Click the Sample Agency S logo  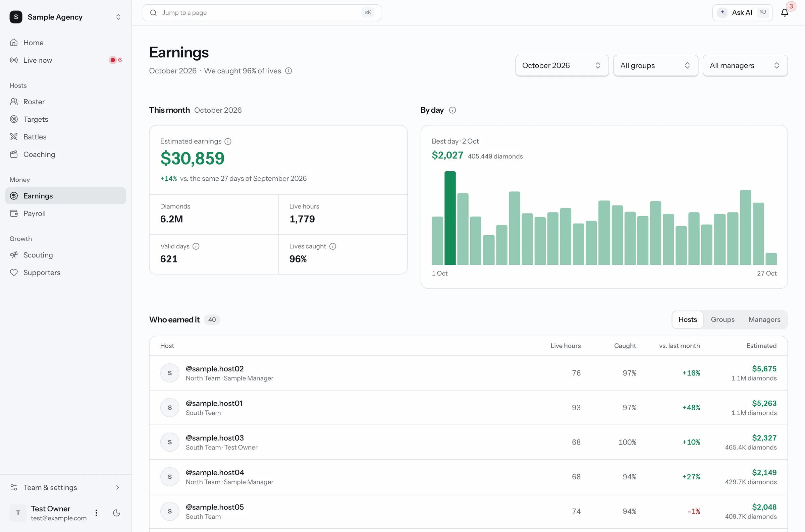16,17
